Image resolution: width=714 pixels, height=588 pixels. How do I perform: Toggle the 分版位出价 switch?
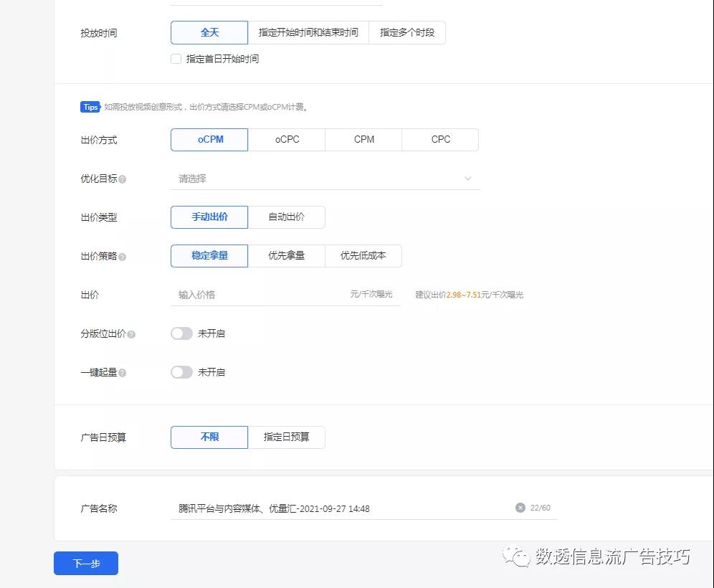(x=181, y=333)
